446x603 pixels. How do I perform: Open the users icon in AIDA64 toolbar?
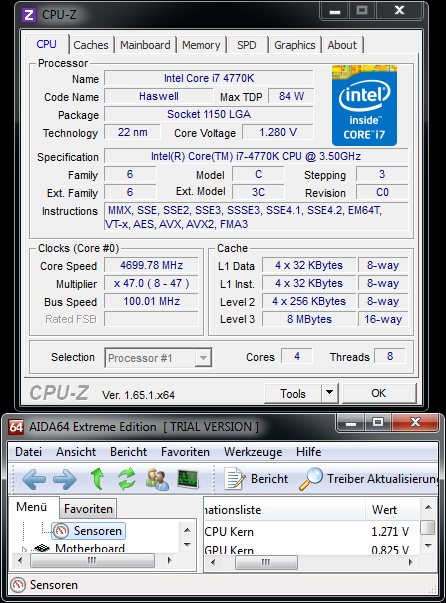pyautogui.click(x=157, y=479)
